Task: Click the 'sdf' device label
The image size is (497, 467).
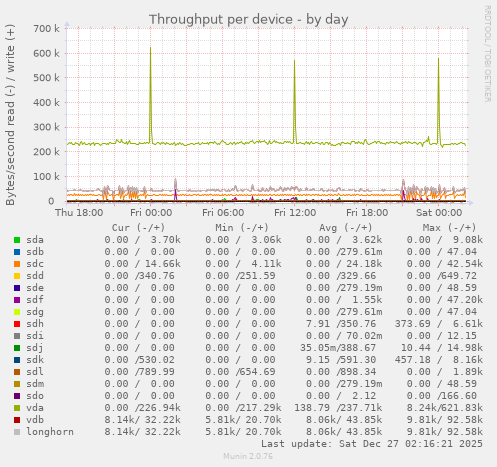Action: point(35,300)
